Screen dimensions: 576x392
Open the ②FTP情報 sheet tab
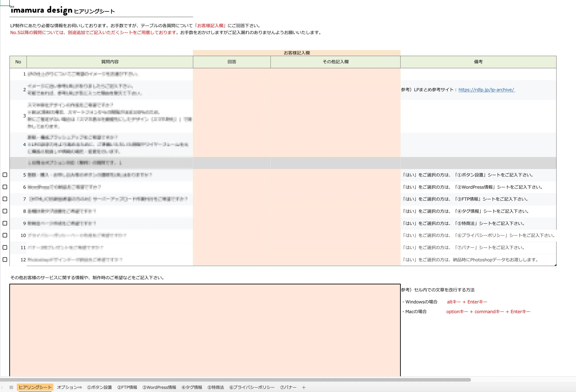pos(127,387)
